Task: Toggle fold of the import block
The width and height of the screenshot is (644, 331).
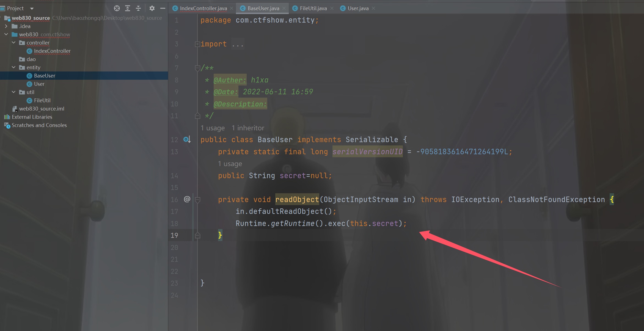Action: pyautogui.click(x=197, y=44)
